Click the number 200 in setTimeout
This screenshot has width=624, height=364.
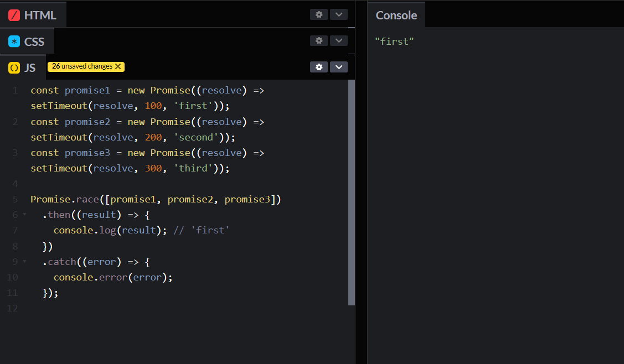coord(153,137)
